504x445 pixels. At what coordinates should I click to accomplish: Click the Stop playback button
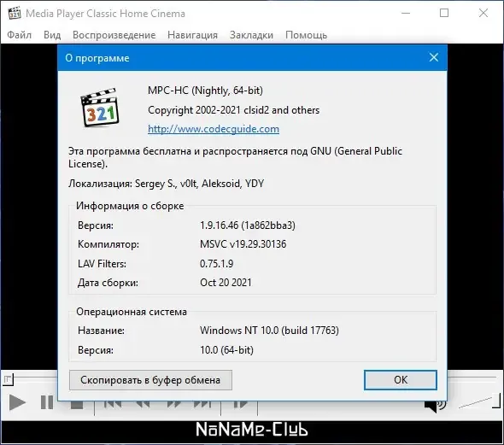[x=77, y=404]
